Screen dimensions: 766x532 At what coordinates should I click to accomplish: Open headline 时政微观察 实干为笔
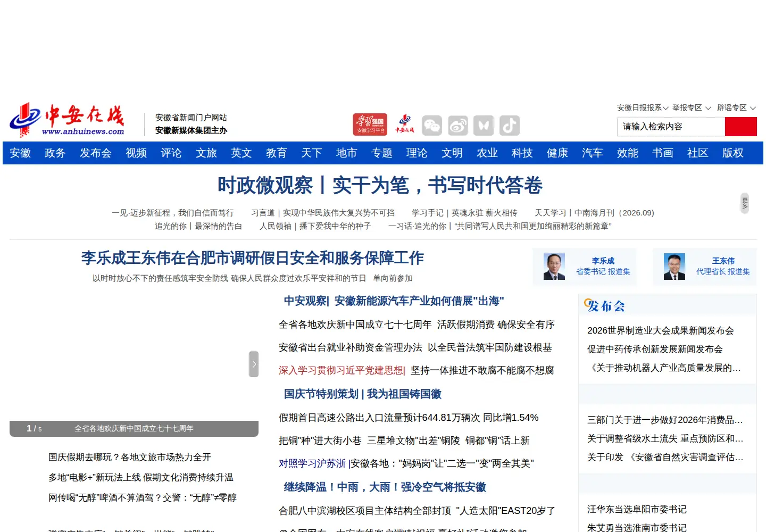pyautogui.click(x=380, y=186)
